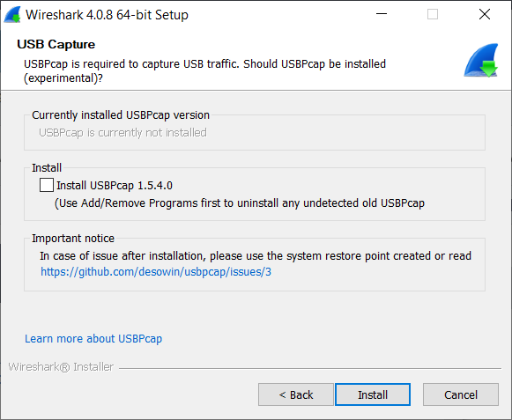The height and width of the screenshot is (420, 512).
Task: Click the Wireshark installer logo with green arrow
Action: tap(481, 61)
